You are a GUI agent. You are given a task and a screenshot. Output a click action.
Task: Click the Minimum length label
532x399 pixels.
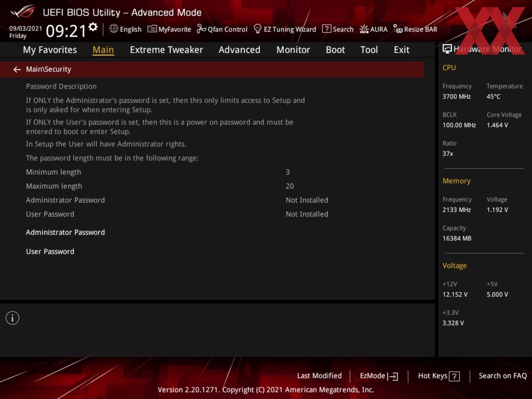53,172
